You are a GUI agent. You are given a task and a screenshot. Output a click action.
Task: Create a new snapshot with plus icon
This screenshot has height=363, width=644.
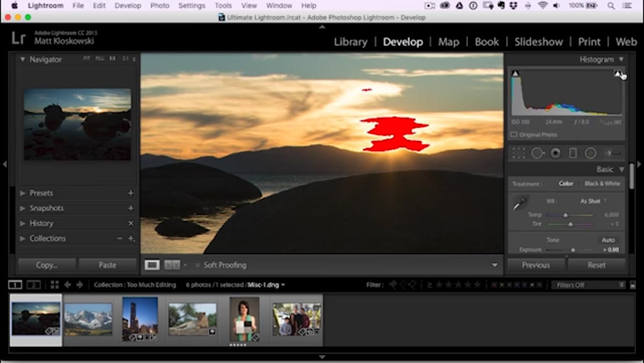[131, 208]
